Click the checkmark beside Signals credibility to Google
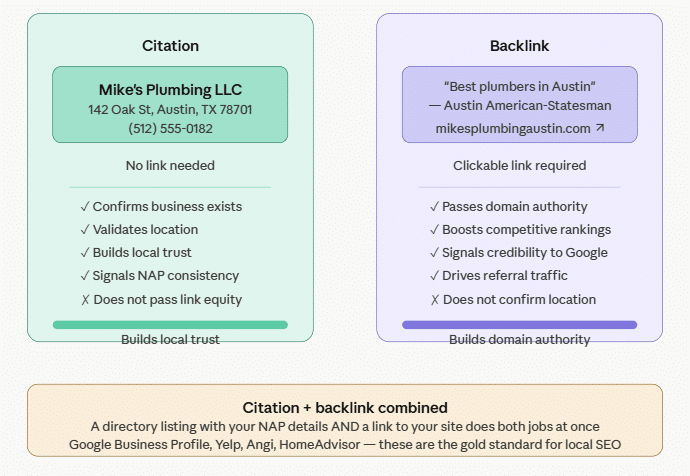Image resolution: width=690 pixels, height=476 pixels. click(434, 253)
